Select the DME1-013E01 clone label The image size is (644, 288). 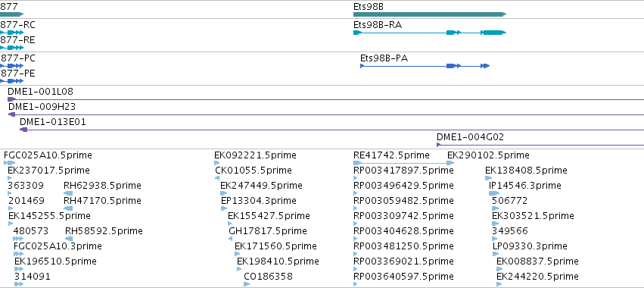[53, 122]
